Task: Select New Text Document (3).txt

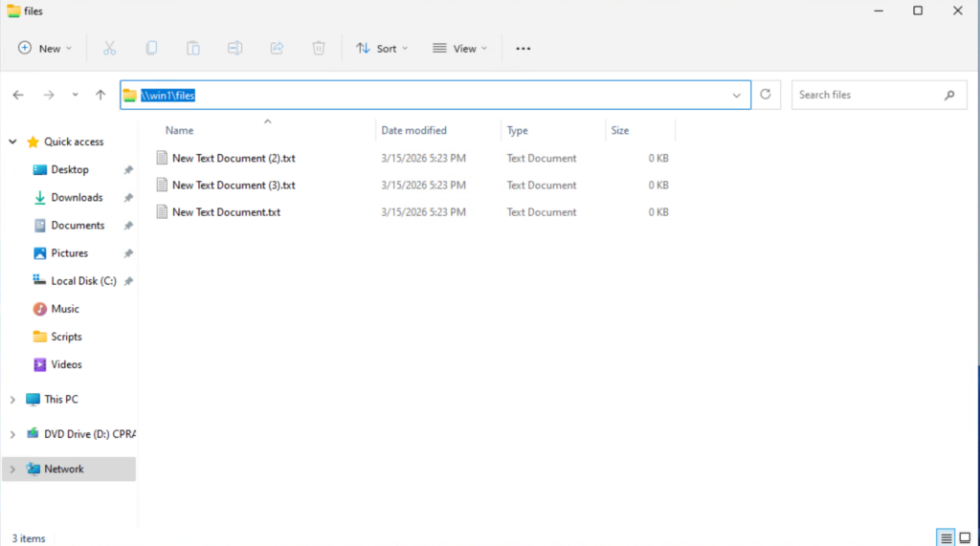Action: 234,185
